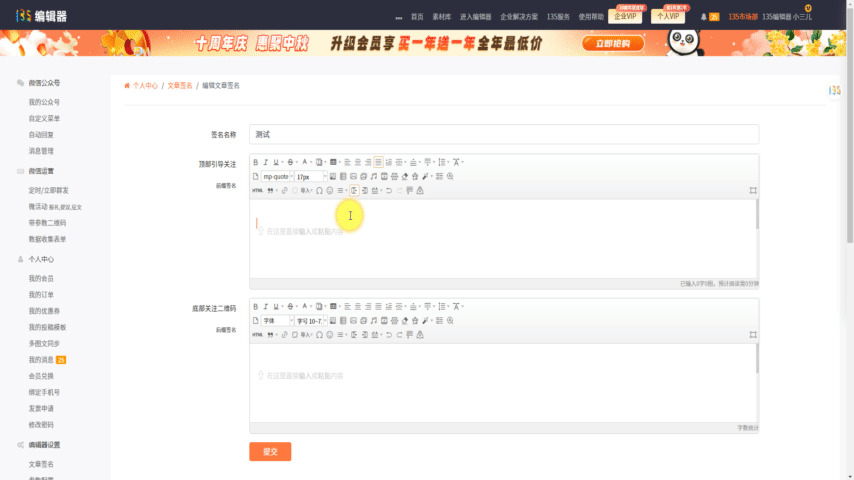Click the 提交 submit button
This screenshot has height=480, width=854.
click(270, 452)
